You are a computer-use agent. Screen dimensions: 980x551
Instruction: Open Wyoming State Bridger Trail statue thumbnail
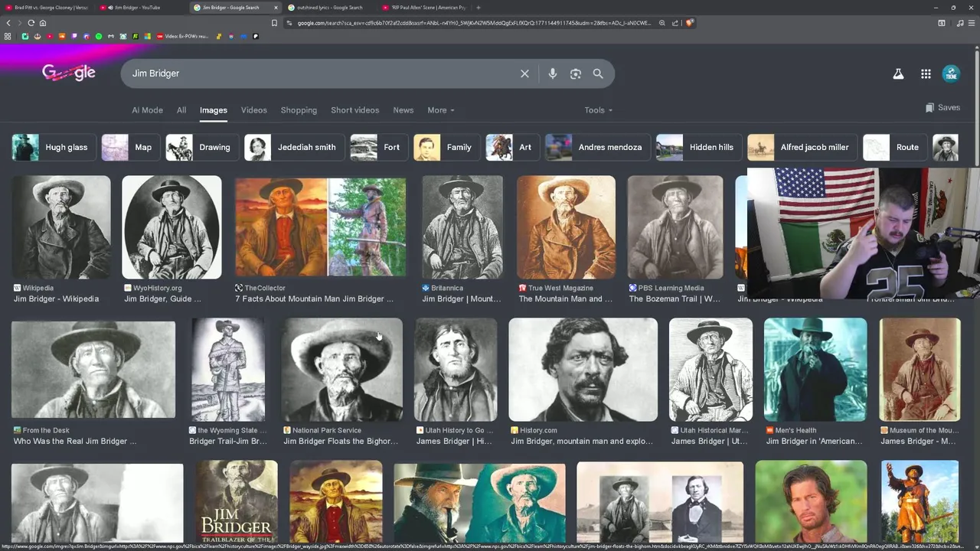click(x=228, y=370)
